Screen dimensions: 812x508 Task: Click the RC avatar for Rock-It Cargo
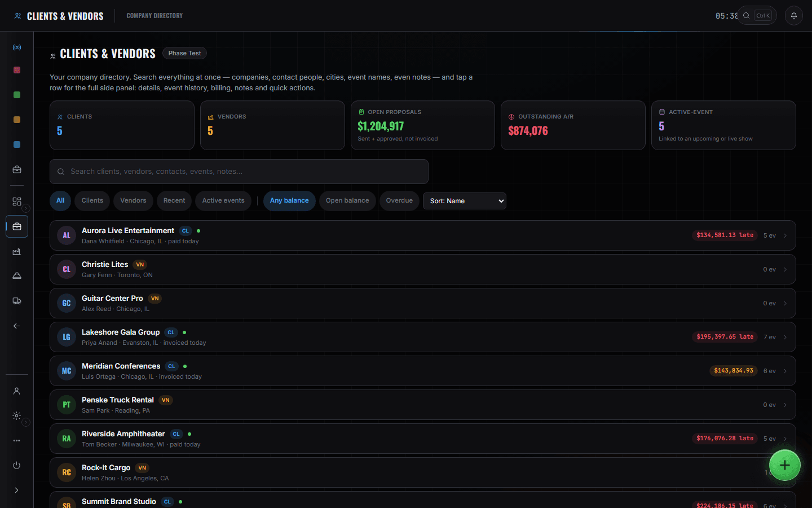67,472
